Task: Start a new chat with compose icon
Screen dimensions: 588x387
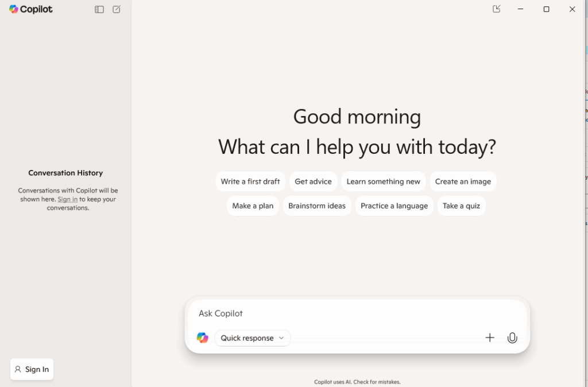Action: (x=117, y=9)
